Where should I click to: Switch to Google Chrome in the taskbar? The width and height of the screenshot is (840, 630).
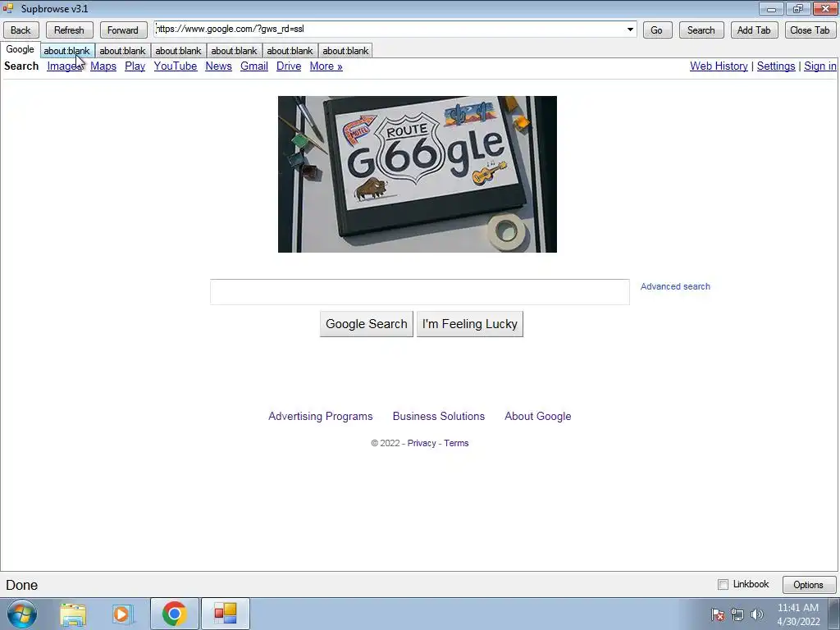(x=174, y=614)
